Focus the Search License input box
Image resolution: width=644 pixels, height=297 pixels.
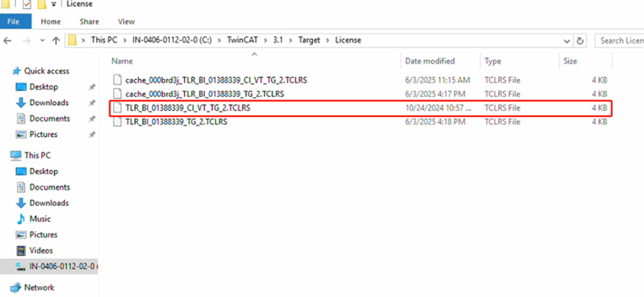pos(620,41)
